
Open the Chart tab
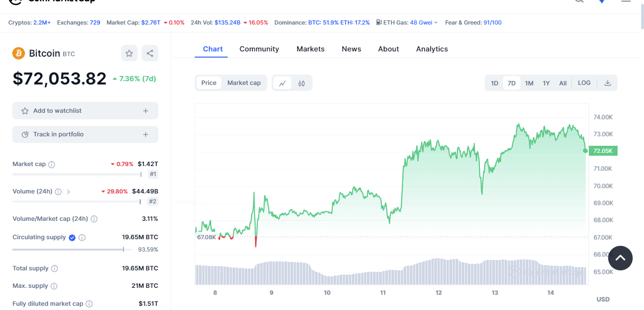[x=213, y=49]
